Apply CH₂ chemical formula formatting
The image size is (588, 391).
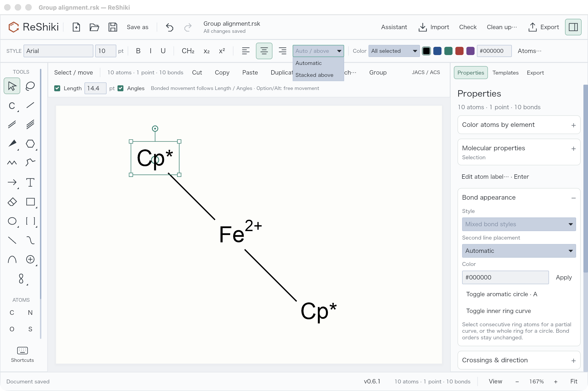(188, 51)
